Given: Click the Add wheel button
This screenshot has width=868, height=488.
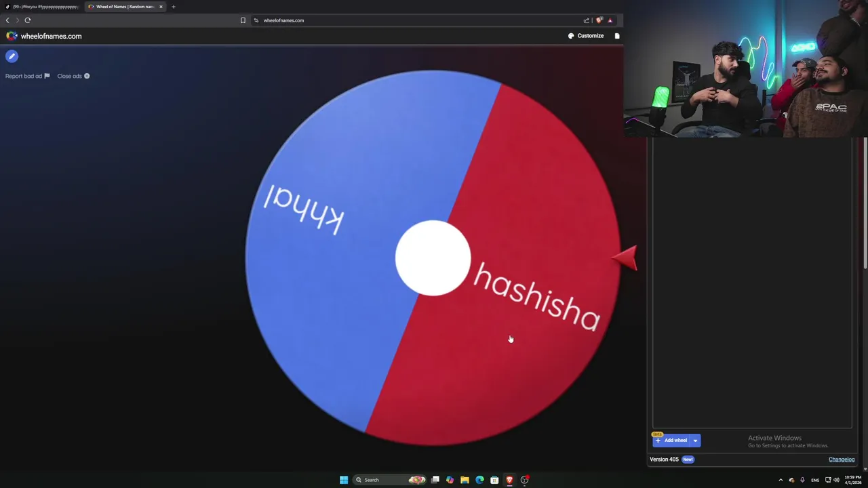Looking at the screenshot, I should [x=671, y=441].
